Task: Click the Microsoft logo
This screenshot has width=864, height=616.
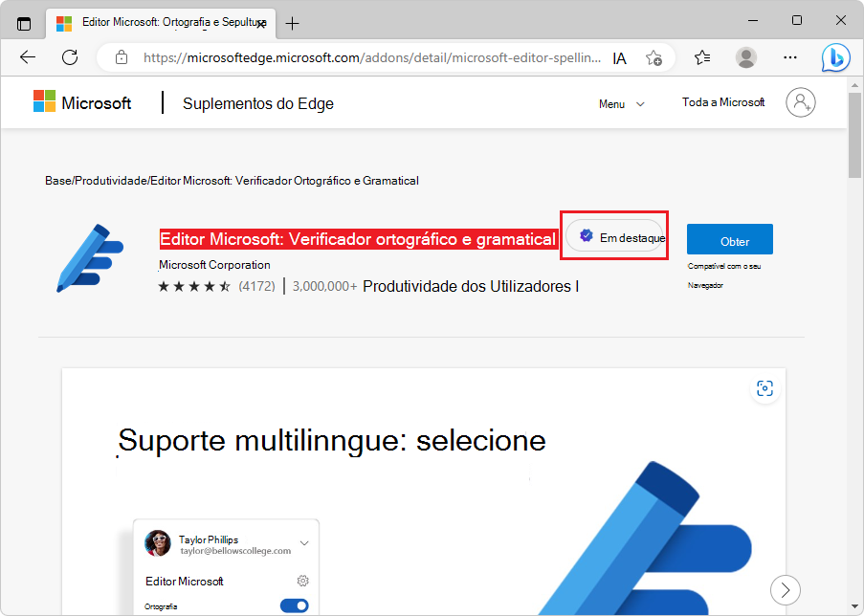Action: (82, 102)
